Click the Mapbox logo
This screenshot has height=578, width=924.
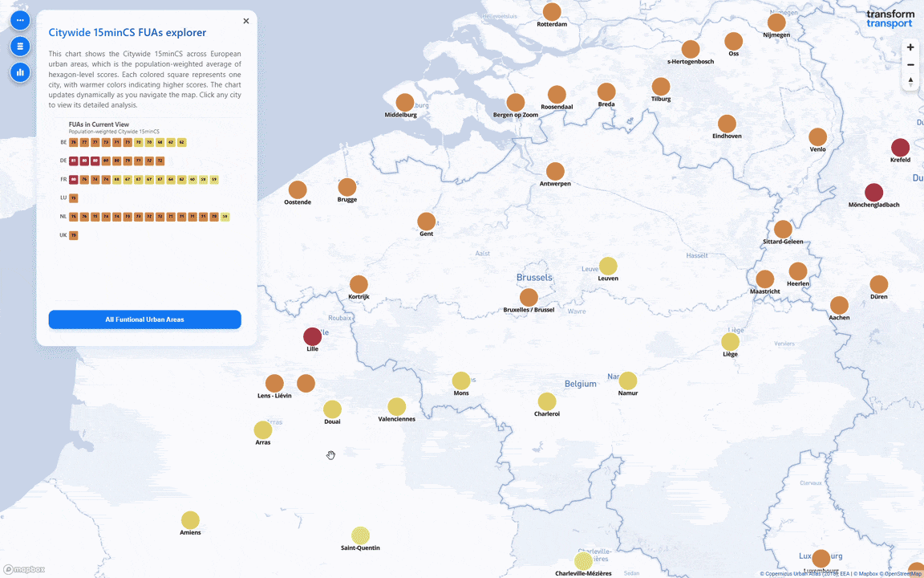tap(24, 569)
